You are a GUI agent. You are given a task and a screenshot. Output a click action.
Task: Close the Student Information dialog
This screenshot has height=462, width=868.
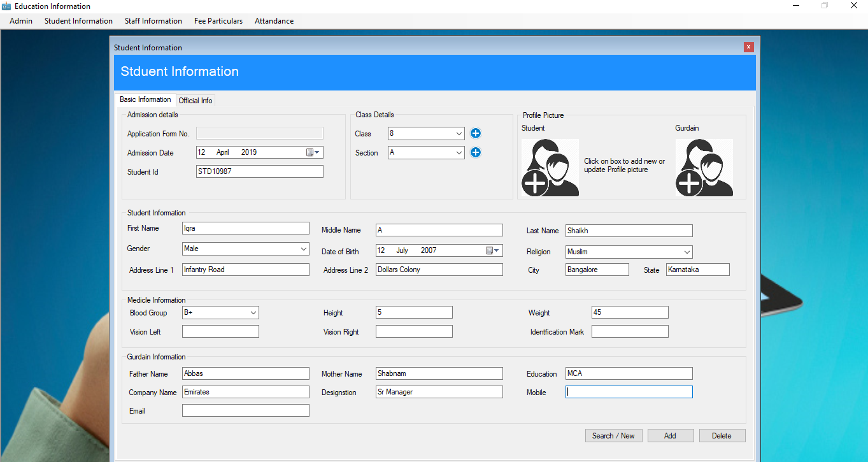(749, 47)
